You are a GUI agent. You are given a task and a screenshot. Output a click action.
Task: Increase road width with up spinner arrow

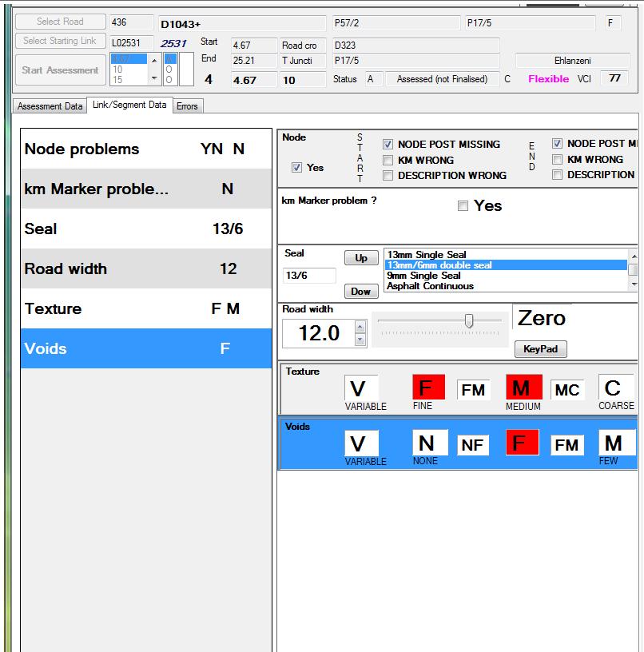(x=360, y=326)
